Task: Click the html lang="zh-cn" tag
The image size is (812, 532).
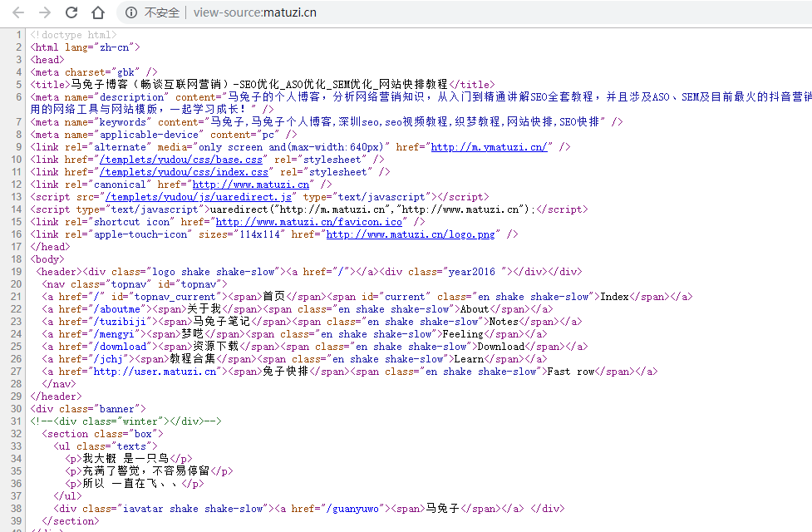Action: tap(85, 47)
